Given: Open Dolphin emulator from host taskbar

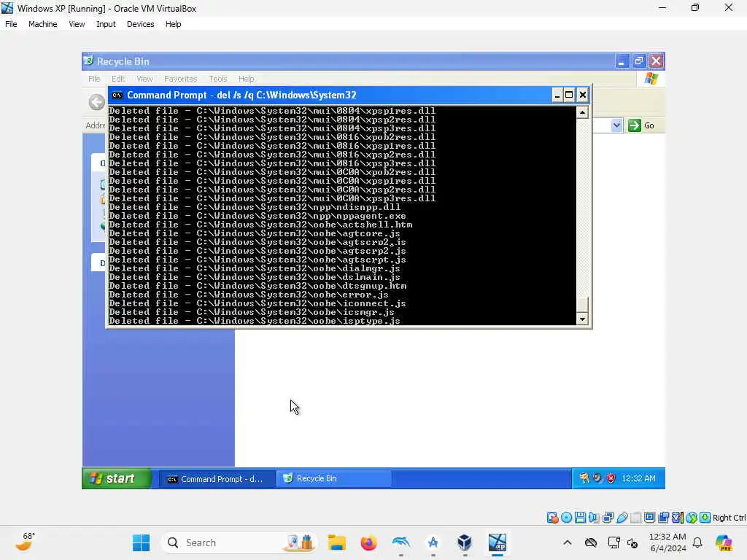Looking at the screenshot, I should [400, 542].
